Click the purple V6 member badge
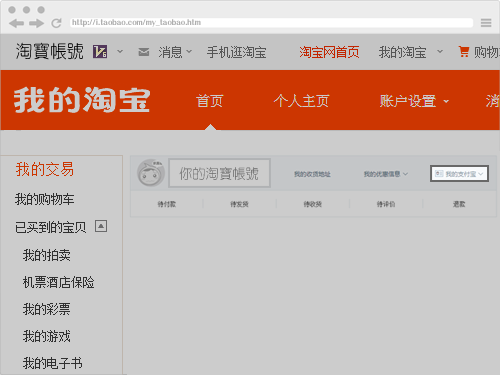 point(100,52)
